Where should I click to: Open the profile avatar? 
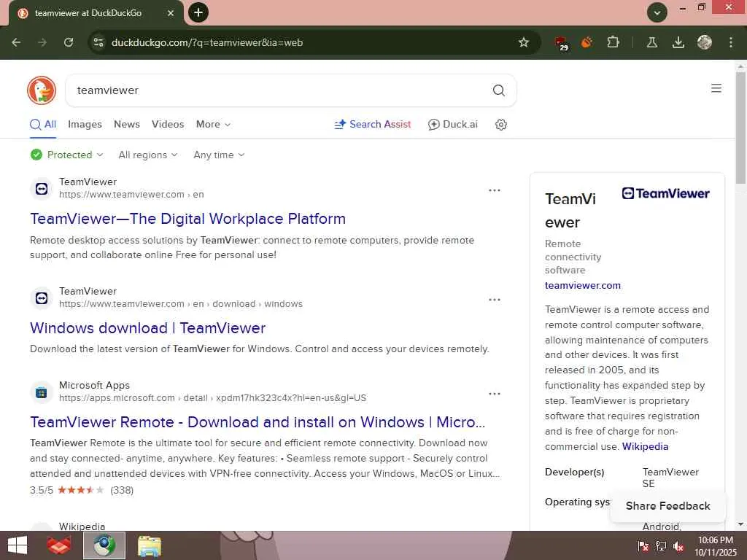(x=704, y=42)
